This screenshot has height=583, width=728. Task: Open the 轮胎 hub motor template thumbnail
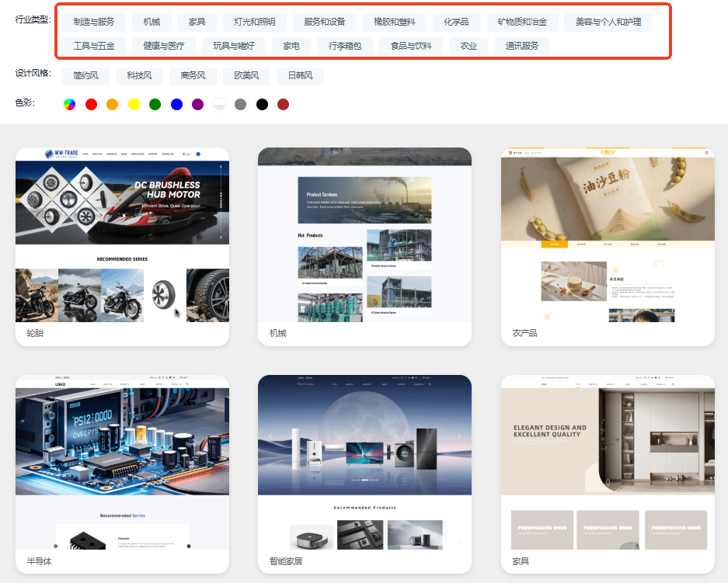(122, 235)
